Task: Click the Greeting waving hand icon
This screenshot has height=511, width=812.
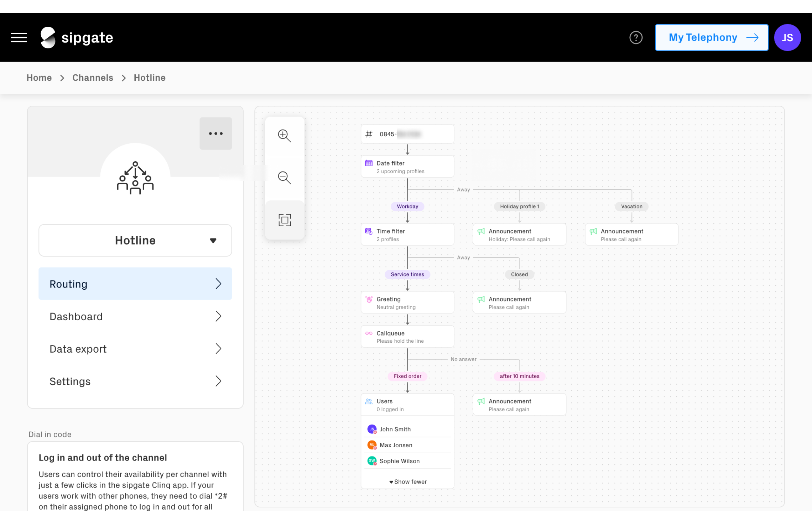Action: (369, 299)
